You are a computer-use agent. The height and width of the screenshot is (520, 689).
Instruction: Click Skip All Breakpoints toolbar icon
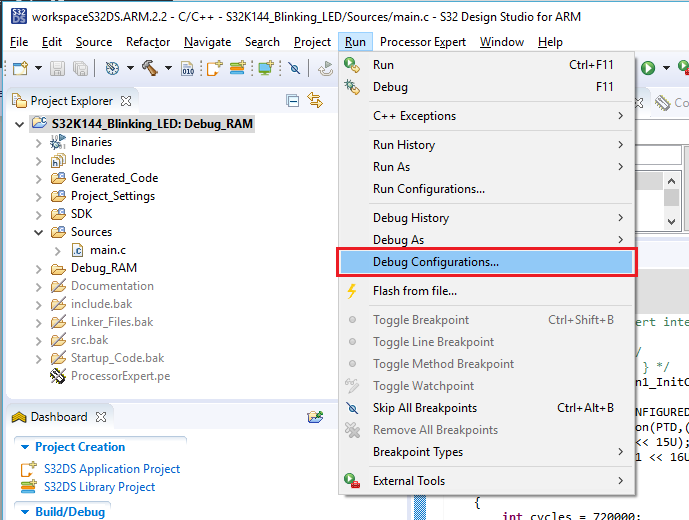pos(294,69)
